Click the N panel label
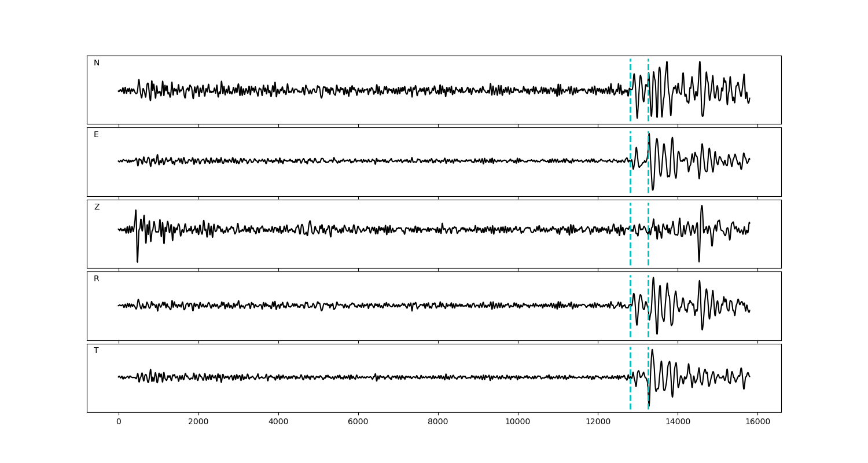The width and height of the screenshot is (868, 463). pyautogui.click(x=97, y=63)
